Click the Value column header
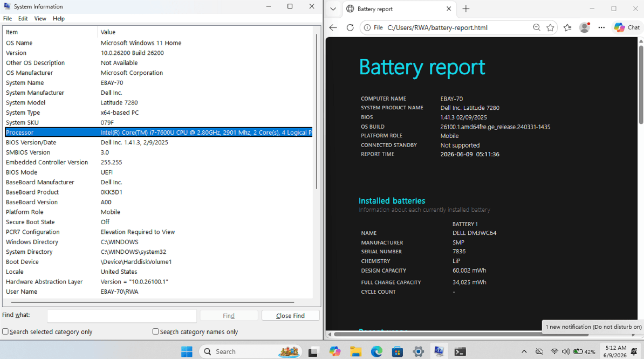644x359 pixels. [x=205, y=32]
